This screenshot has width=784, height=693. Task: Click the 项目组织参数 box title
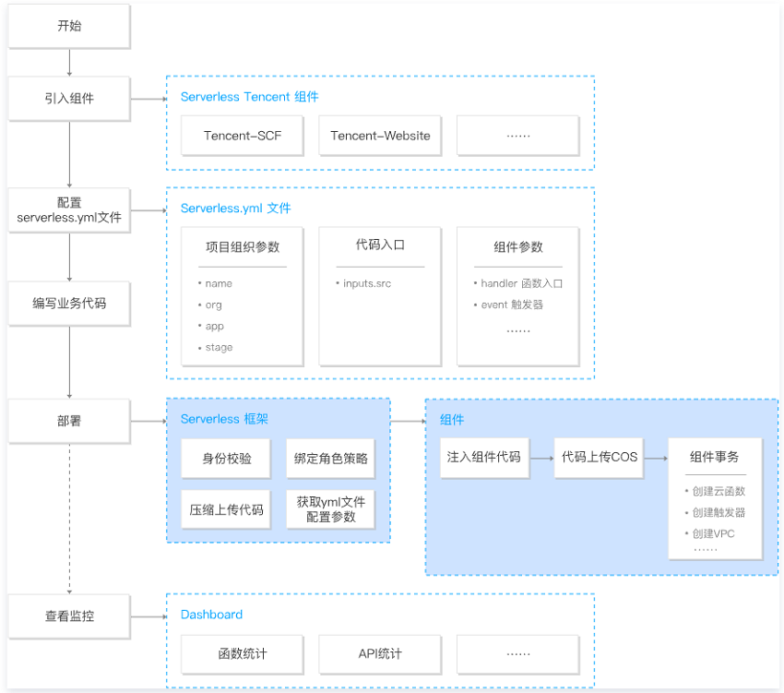tap(243, 246)
